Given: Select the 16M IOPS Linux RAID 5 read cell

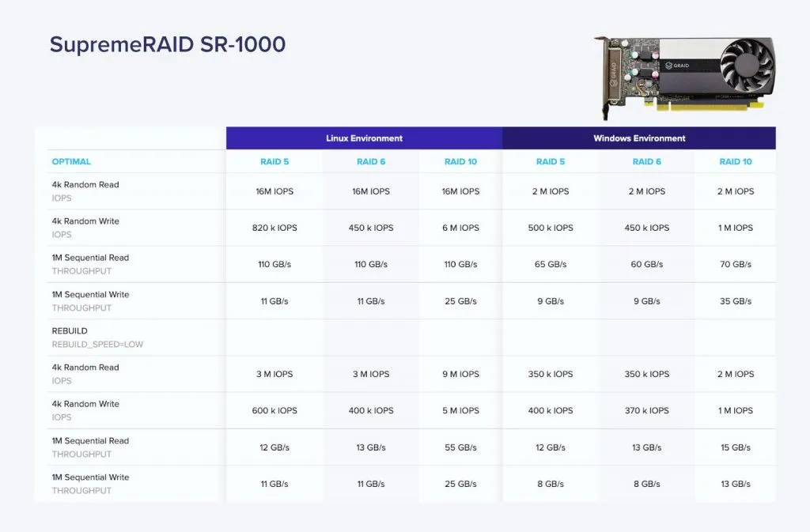Looking at the screenshot, I should point(274,191).
